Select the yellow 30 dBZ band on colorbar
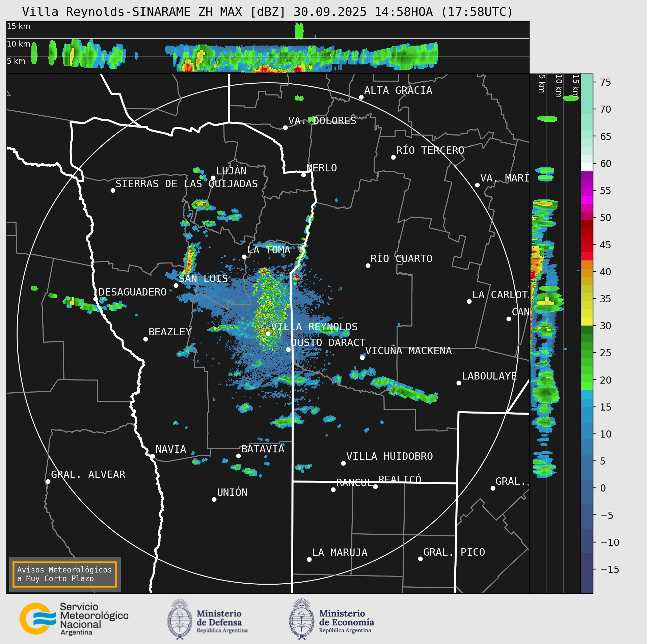This screenshot has width=647, height=644. coord(587,321)
